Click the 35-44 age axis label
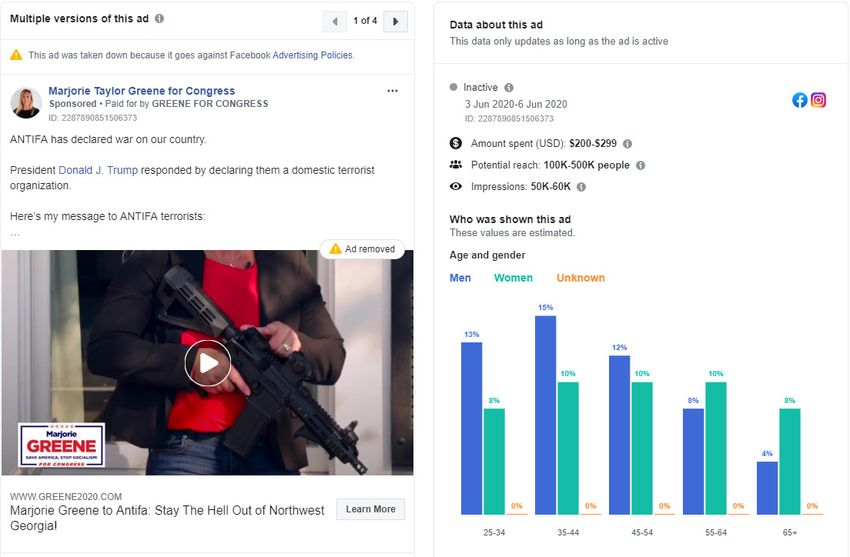 568,533
